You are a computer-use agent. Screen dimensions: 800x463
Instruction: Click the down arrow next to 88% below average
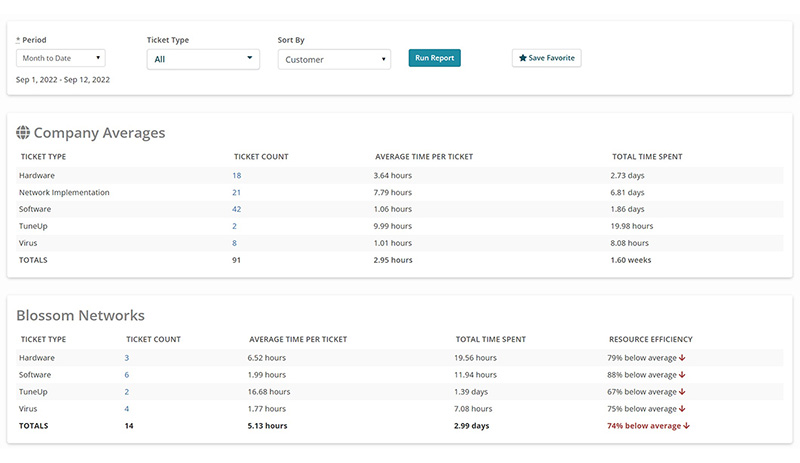coord(682,375)
